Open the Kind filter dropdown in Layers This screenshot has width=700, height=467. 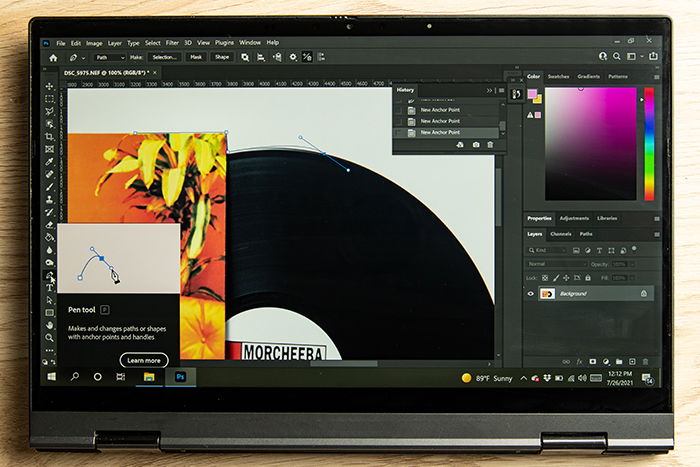pyautogui.click(x=547, y=250)
